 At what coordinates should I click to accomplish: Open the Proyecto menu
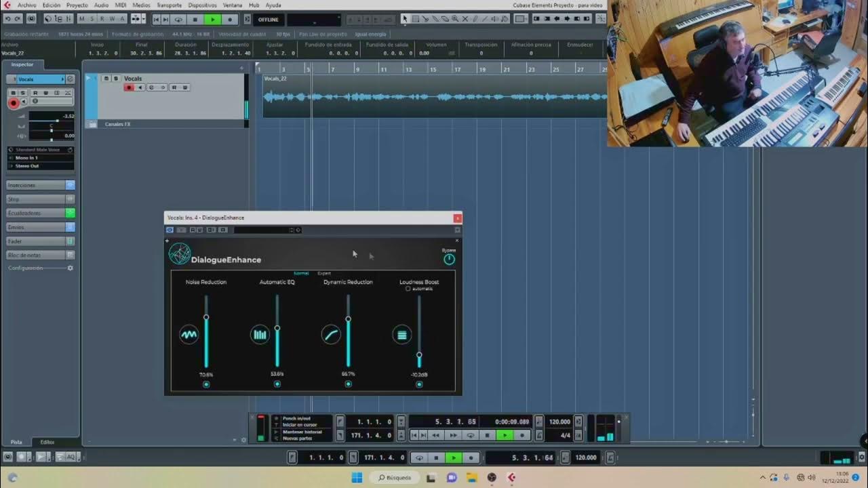coord(77,5)
